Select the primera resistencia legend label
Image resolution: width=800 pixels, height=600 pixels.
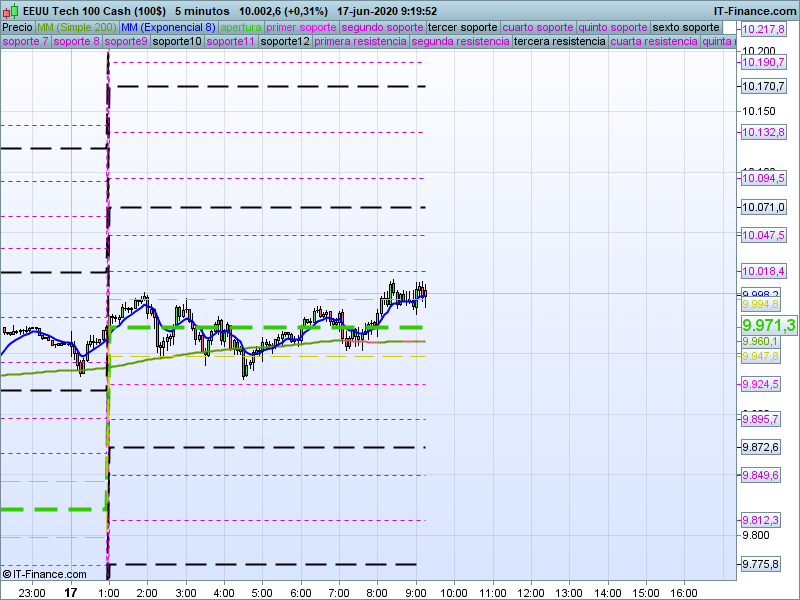coord(360,42)
